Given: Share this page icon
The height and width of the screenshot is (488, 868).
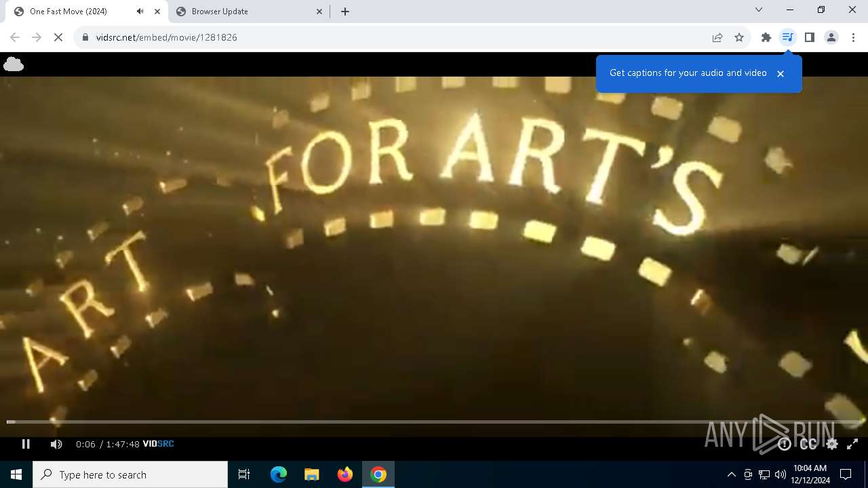Looking at the screenshot, I should [x=717, y=37].
